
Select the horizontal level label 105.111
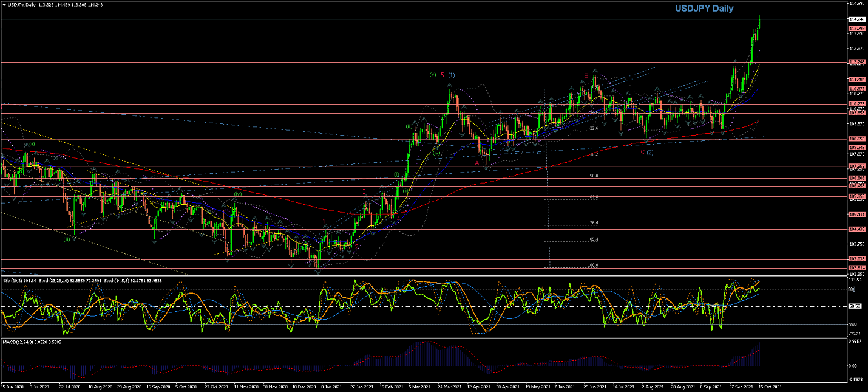[x=856, y=215]
